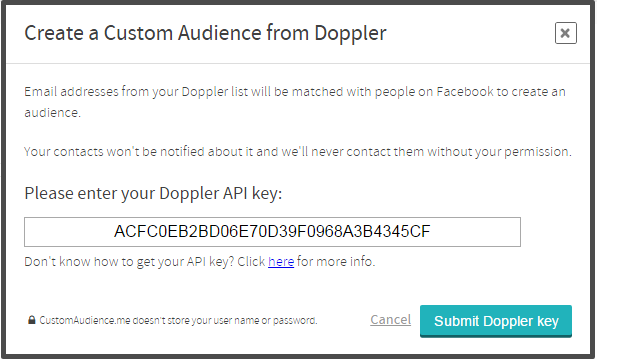The image size is (640, 360).
Task: Submit the Doppler key
Action: pyautogui.click(x=496, y=321)
